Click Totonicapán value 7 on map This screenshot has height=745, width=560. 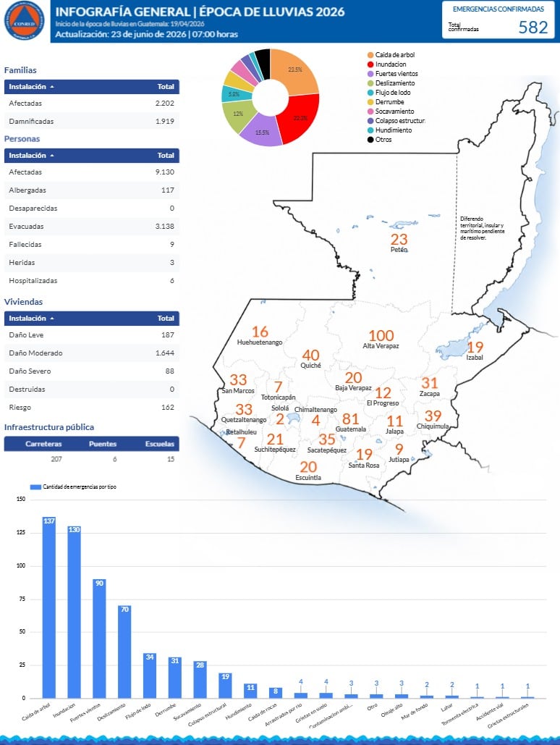[279, 387]
